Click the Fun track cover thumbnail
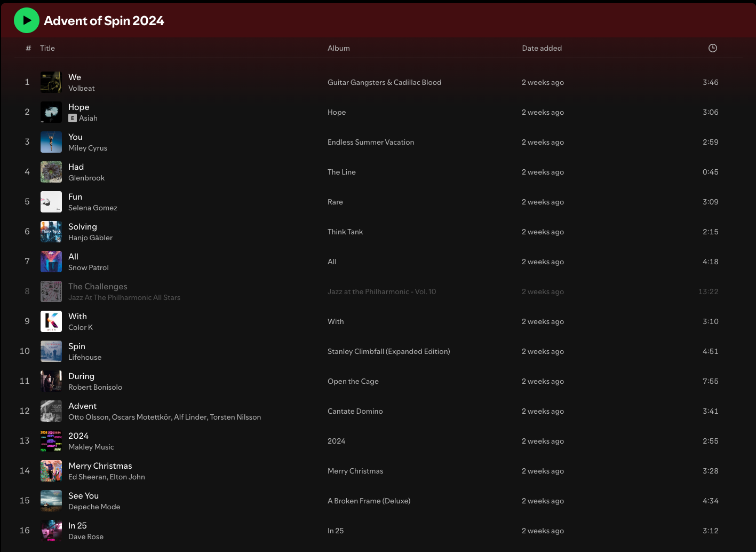The width and height of the screenshot is (756, 552). coord(51,202)
